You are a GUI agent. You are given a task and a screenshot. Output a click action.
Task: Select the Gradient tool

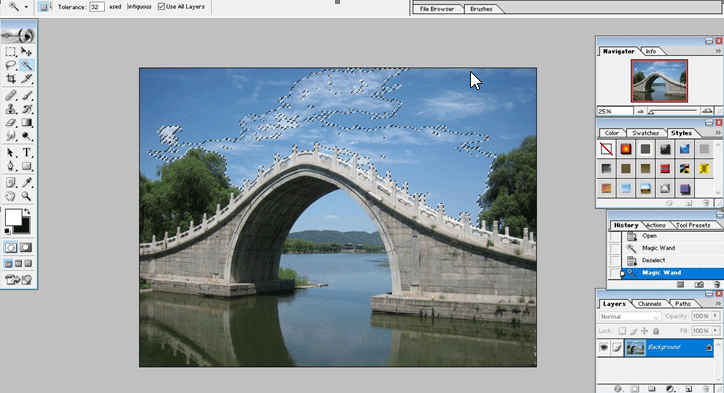pyautogui.click(x=27, y=123)
